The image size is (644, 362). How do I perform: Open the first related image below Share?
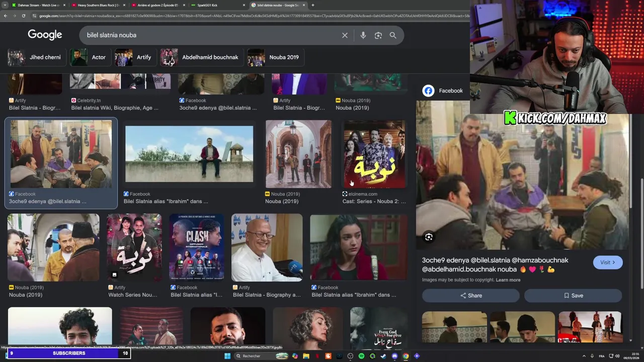point(454,327)
